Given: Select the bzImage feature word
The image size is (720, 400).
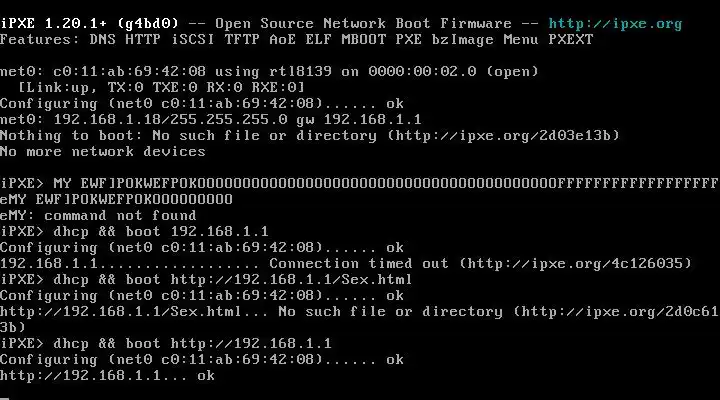Looking at the screenshot, I should point(463,40).
